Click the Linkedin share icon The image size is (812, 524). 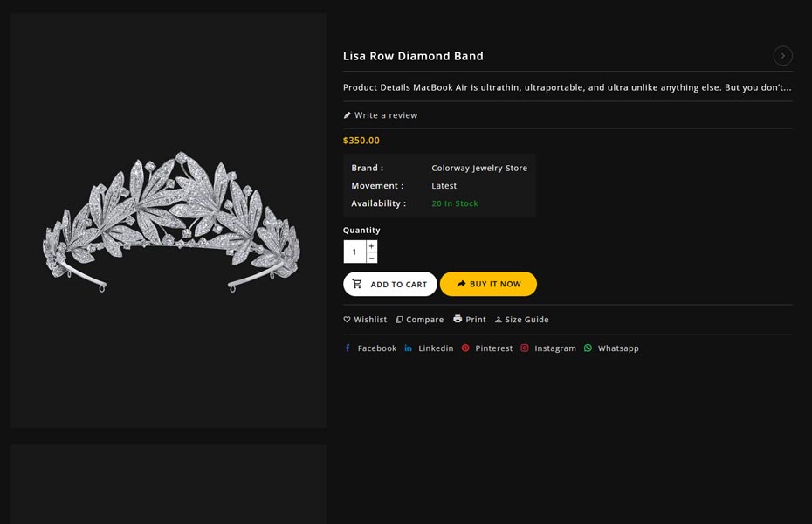click(x=408, y=348)
